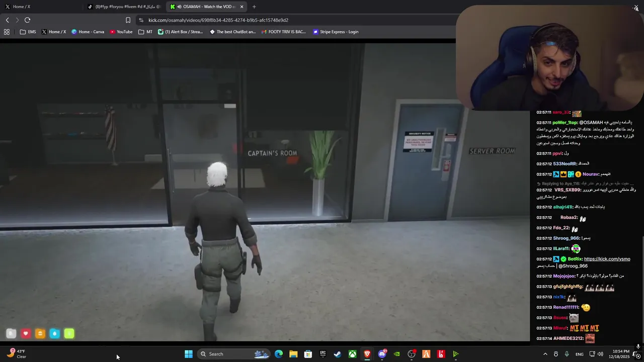Switch the ENG input language
This screenshot has height=362, width=644.
pos(580,354)
